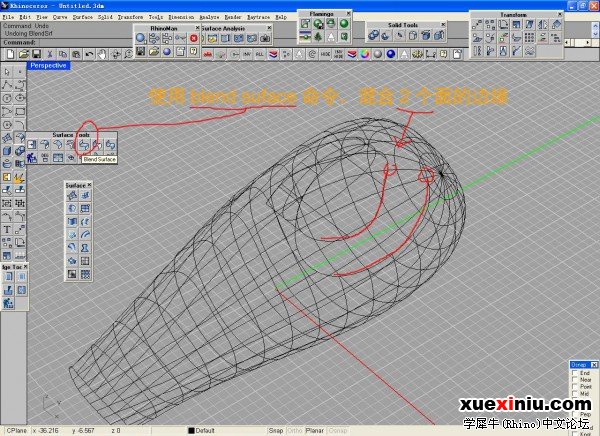The height and width of the screenshot is (436, 600).
Task: Click the camera icon in Surface Analysis toolbar
Action: [265, 38]
